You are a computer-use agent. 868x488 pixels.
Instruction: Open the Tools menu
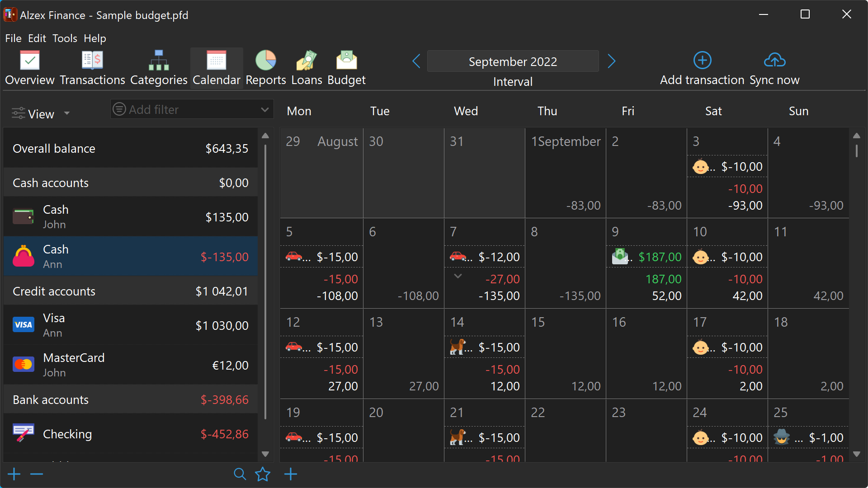[65, 38]
